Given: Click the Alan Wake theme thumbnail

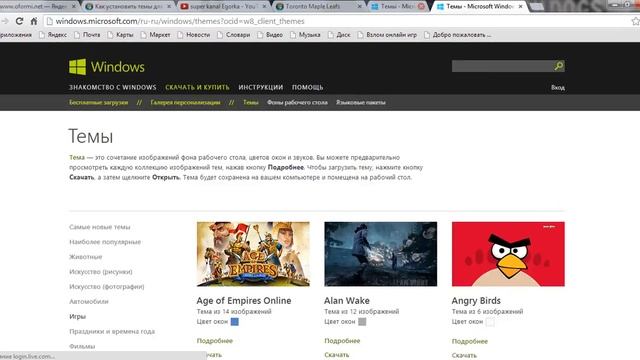Looking at the screenshot, I should (x=380, y=254).
